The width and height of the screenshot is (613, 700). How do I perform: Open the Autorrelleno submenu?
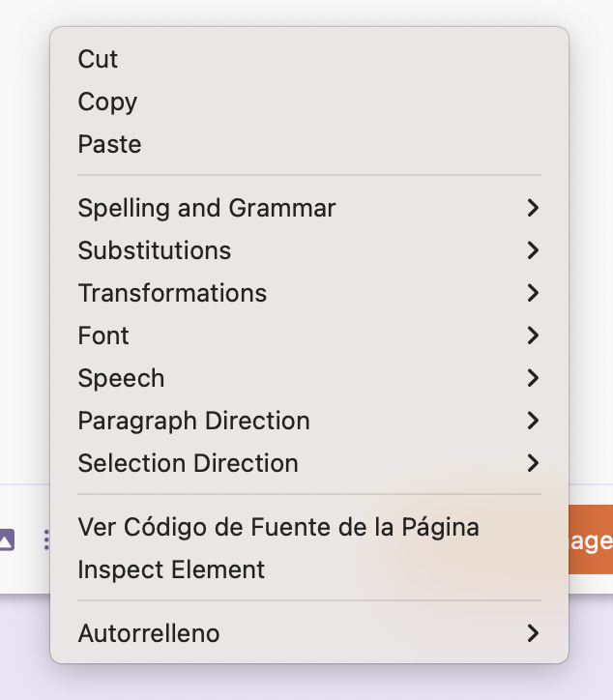(x=309, y=633)
